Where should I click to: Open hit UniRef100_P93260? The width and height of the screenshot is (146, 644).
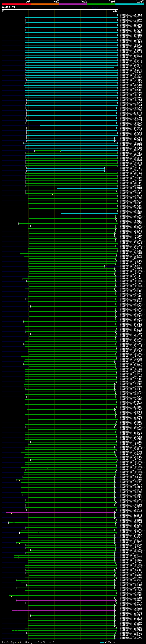[x=131, y=45]
